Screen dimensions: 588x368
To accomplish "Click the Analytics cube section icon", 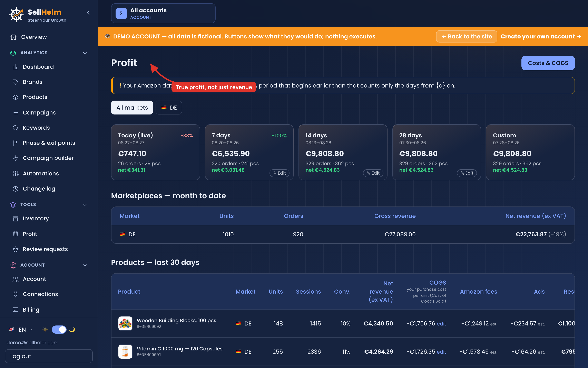I will pyautogui.click(x=13, y=53).
